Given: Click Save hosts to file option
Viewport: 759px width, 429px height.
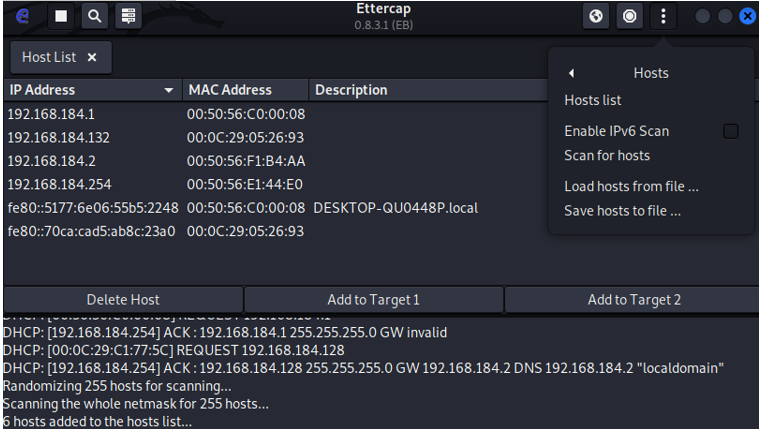Looking at the screenshot, I should tap(622, 211).
